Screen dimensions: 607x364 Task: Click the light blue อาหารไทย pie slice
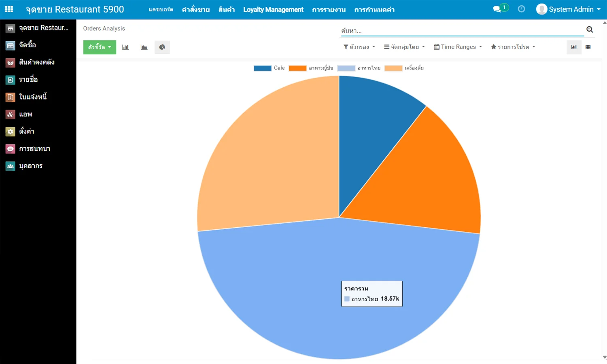(283, 283)
